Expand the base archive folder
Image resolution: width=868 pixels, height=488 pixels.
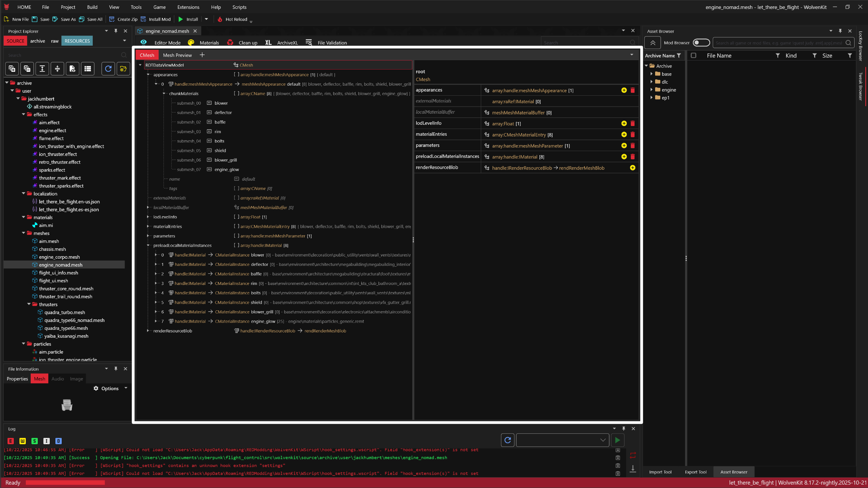coord(651,74)
